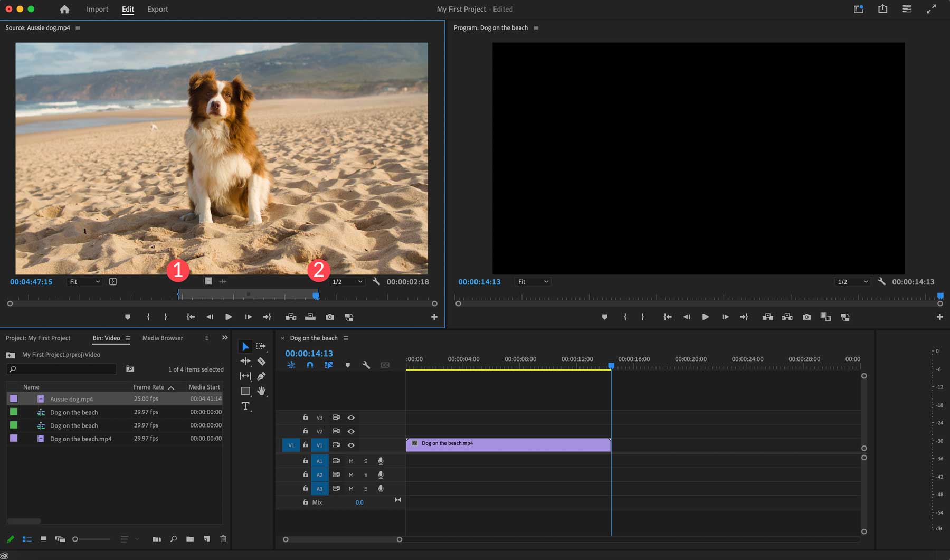
Task: Click the New Bin folder icon
Action: click(x=190, y=539)
